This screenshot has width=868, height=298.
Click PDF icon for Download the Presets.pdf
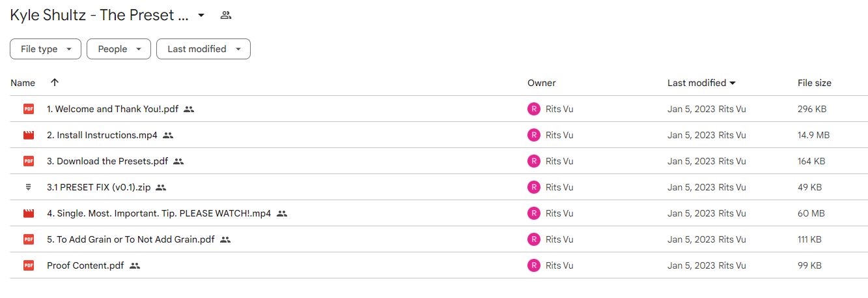pos(29,161)
